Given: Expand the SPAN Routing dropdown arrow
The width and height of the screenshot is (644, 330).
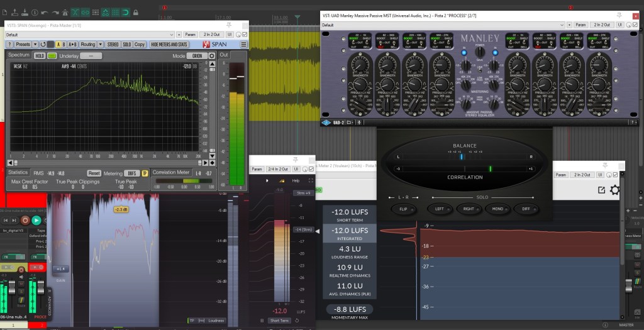Looking at the screenshot, I should coord(100,45).
